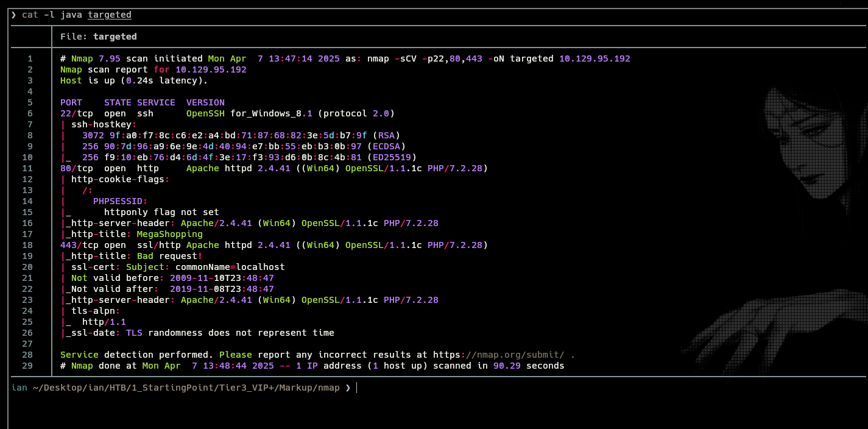Click the ECDSA label on hostkey line
Viewport: 868px width, 429px height.
tap(386, 146)
